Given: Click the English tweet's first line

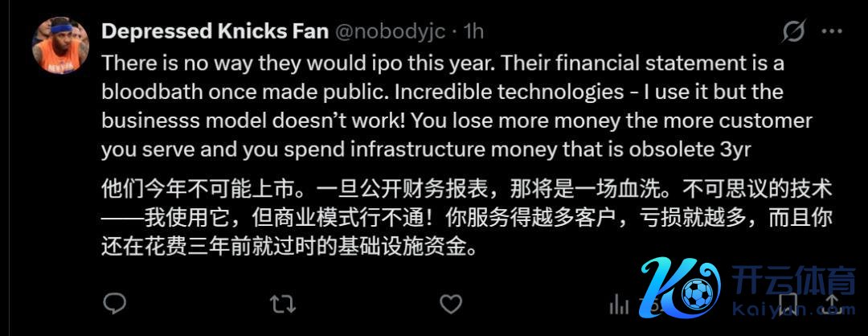Looking at the screenshot, I should 442,62.
